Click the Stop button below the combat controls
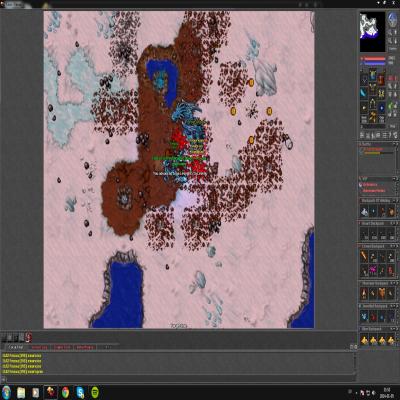 [x=392, y=126]
